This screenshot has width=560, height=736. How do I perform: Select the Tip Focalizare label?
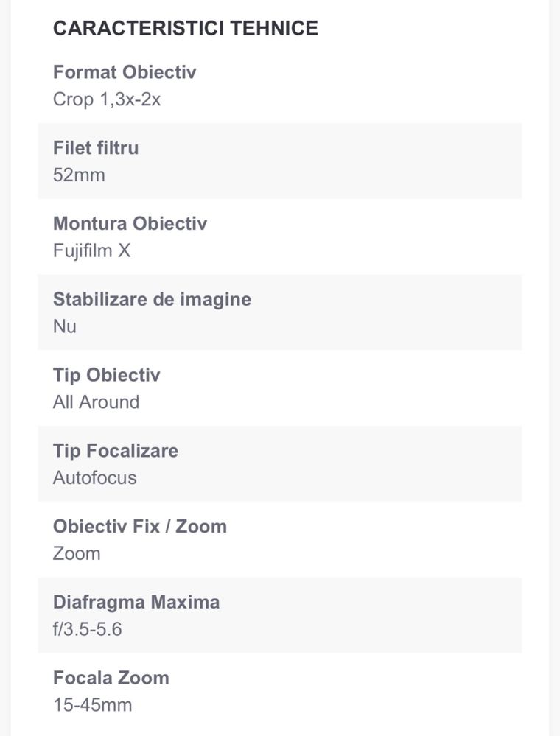pyautogui.click(x=116, y=451)
